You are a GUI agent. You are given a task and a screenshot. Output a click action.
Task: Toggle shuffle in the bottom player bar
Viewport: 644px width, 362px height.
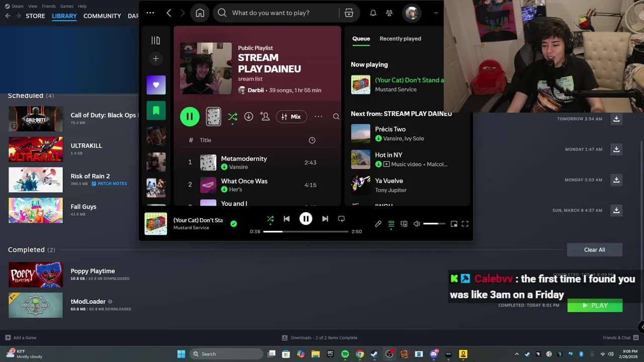pos(270,219)
